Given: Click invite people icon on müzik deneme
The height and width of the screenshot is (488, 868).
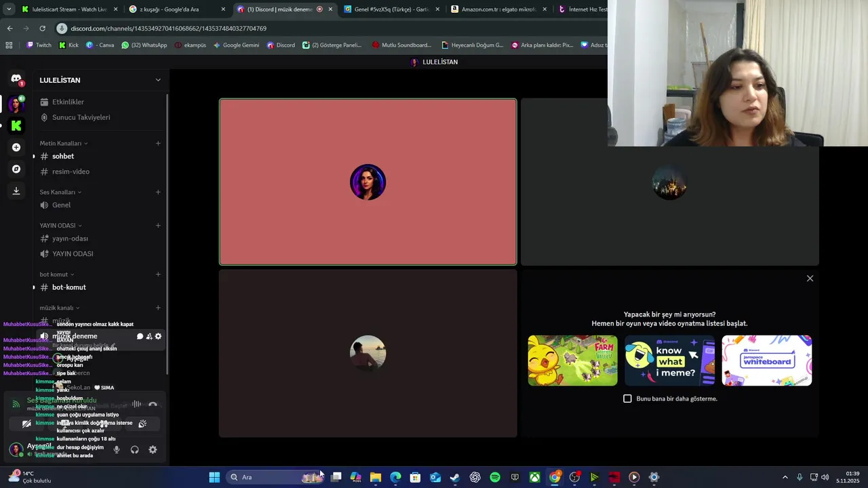Looking at the screenshot, I should [x=149, y=336].
